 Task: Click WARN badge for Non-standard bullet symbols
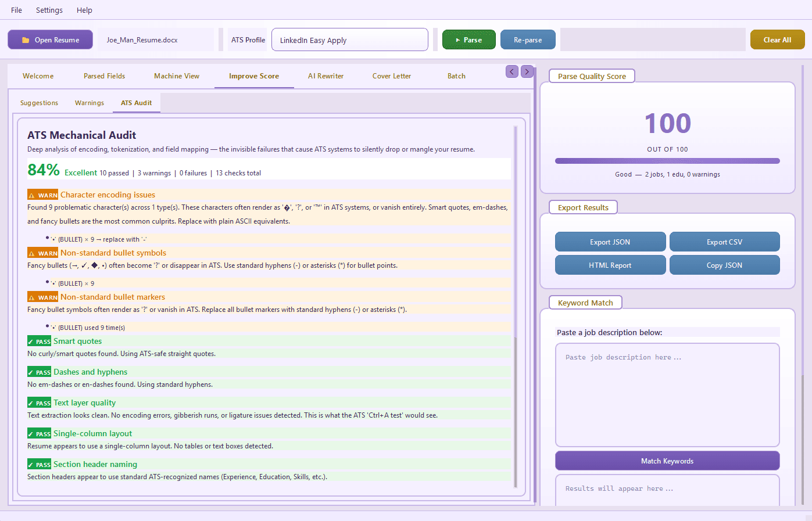[43, 253]
